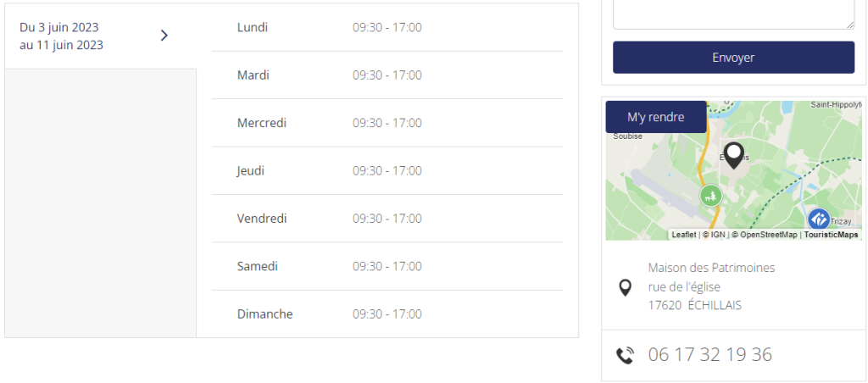
Task: Click the Maison des Patrimoines address text
Action: point(711,268)
